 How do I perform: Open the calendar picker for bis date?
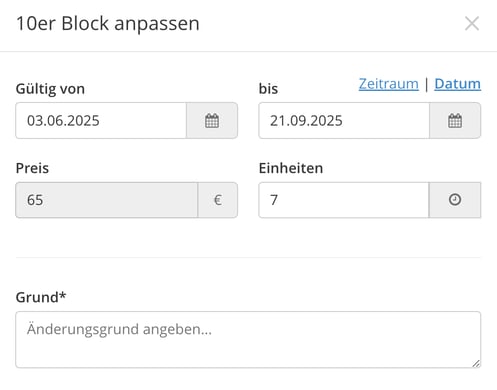(x=455, y=121)
